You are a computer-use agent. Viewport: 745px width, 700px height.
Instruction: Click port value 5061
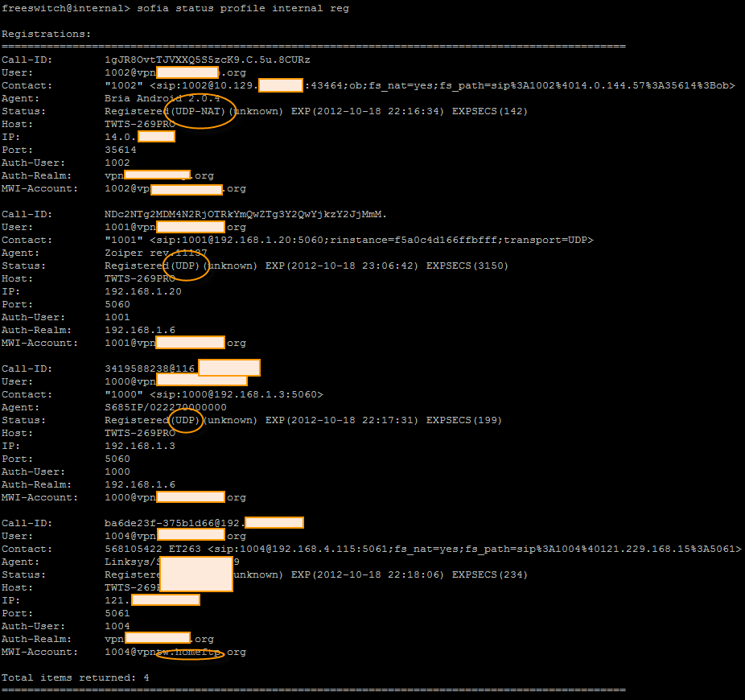(117, 613)
